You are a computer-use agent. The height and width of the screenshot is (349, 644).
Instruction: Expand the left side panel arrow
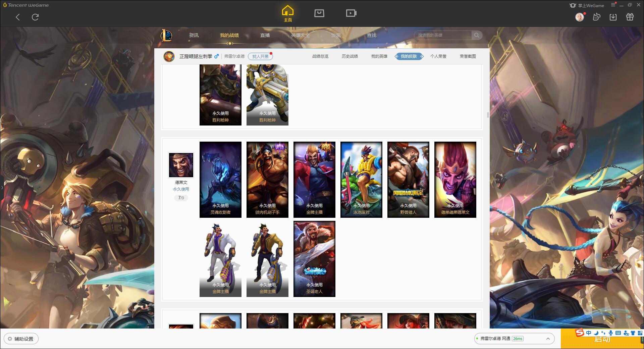click(x=2, y=187)
